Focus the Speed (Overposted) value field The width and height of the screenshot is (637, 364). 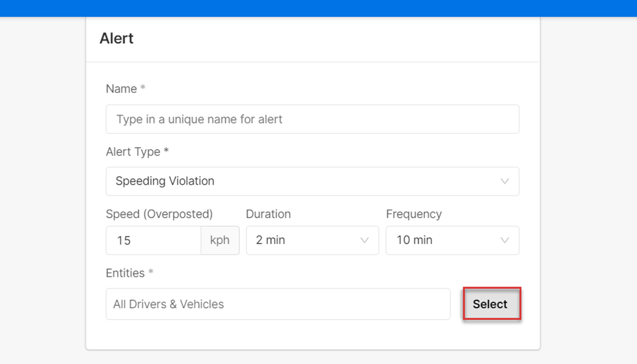153,241
